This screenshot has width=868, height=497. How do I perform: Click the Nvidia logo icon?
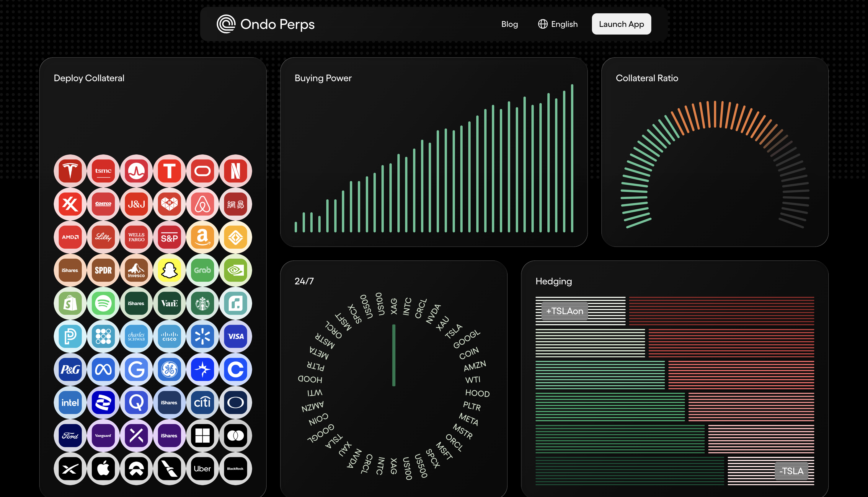(x=235, y=270)
